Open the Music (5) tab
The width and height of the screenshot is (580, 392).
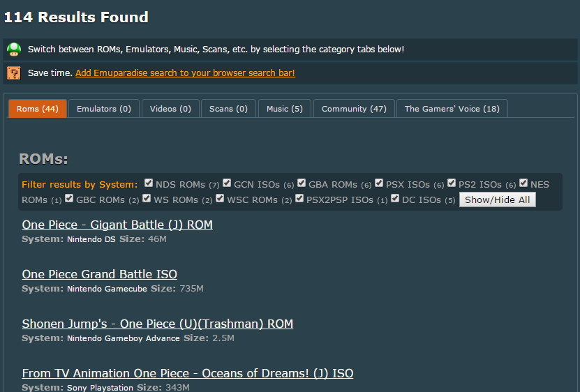tap(285, 108)
